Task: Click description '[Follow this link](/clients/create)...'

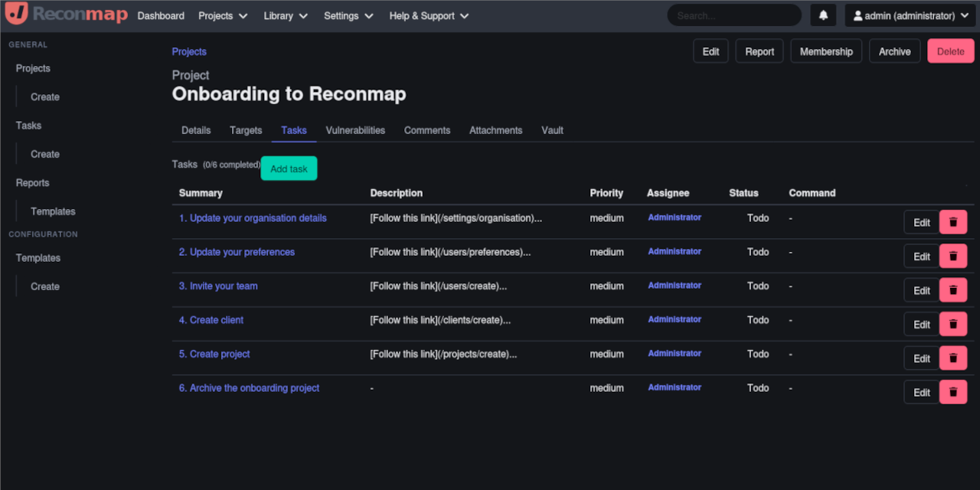Action: click(440, 320)
